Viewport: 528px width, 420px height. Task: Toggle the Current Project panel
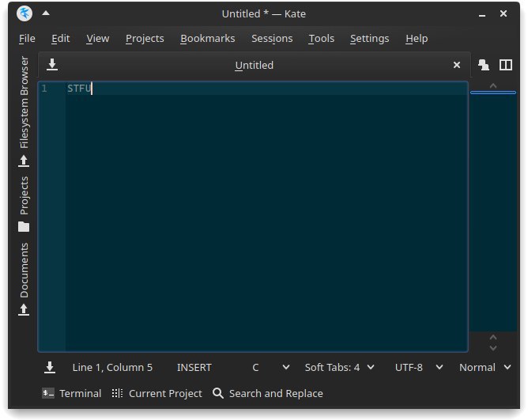tap(157, 393)
